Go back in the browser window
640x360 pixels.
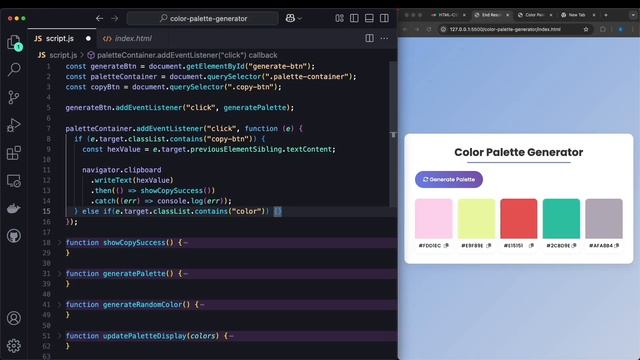point(404,29)
